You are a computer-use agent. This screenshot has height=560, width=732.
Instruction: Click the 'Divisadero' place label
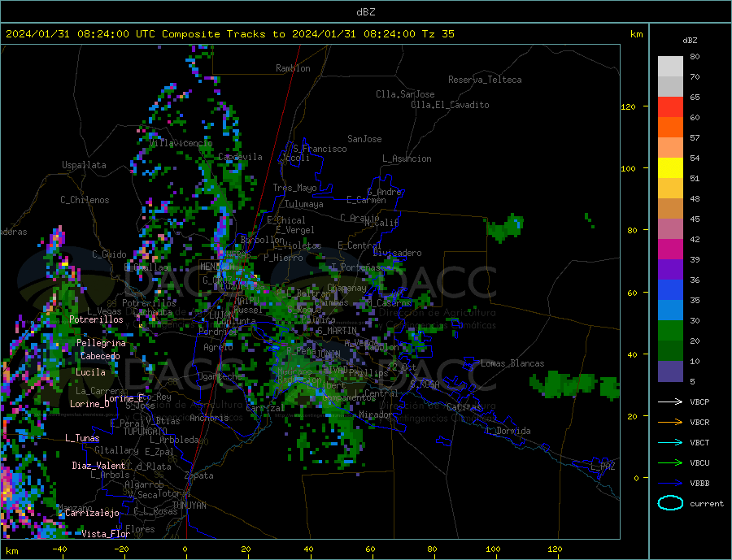click(397, 253)
